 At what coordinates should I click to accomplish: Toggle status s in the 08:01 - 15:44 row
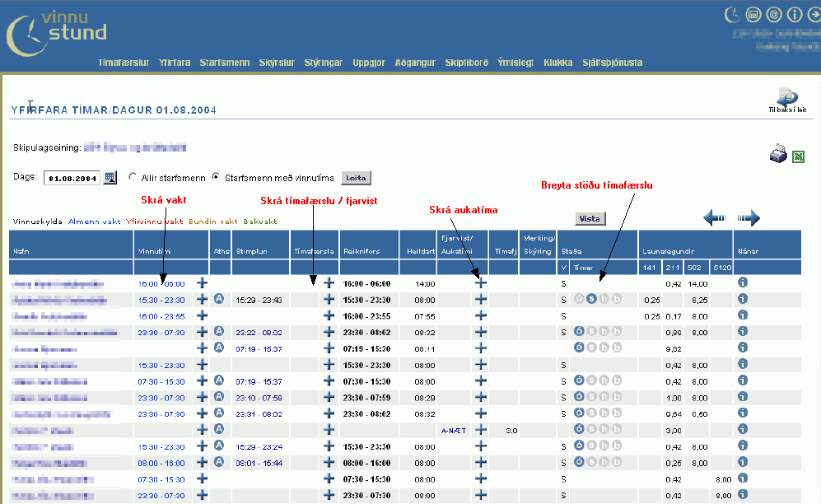(x=592, y=462)
